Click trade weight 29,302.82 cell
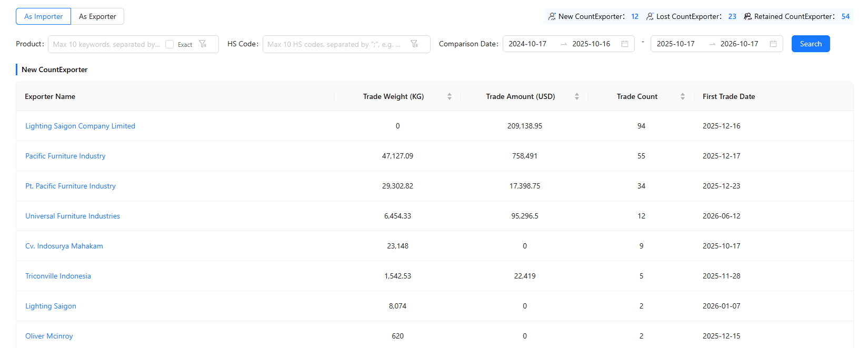This screenshot has height=348, width=868. coord(397,186)
